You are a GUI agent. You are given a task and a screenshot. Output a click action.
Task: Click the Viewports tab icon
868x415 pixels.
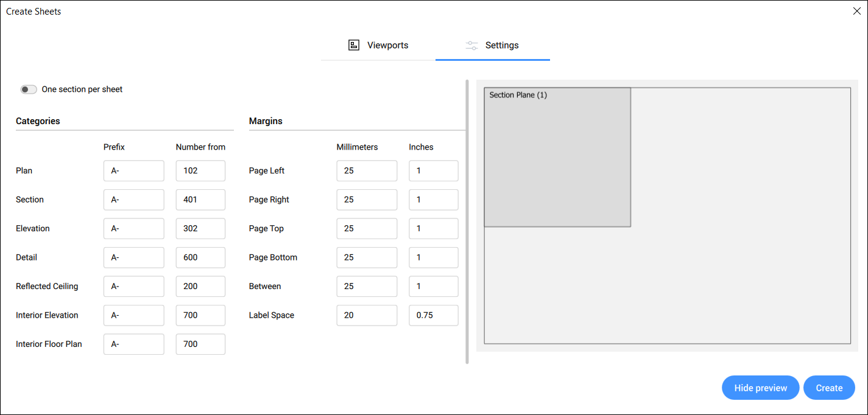[x=354, y=45]
